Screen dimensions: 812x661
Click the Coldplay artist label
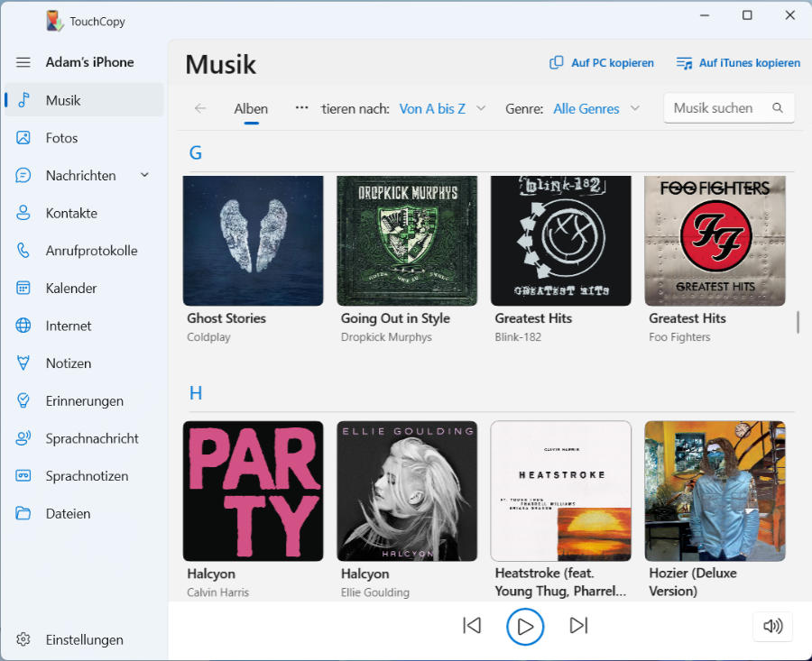pos(208,337)
